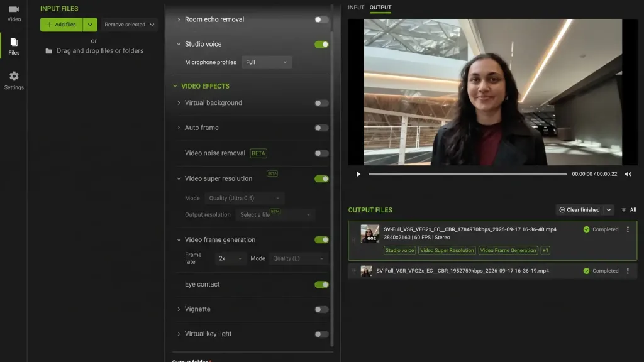Click the video preview image
Screen dimensions: 644x362
click(x=492, y=92)
